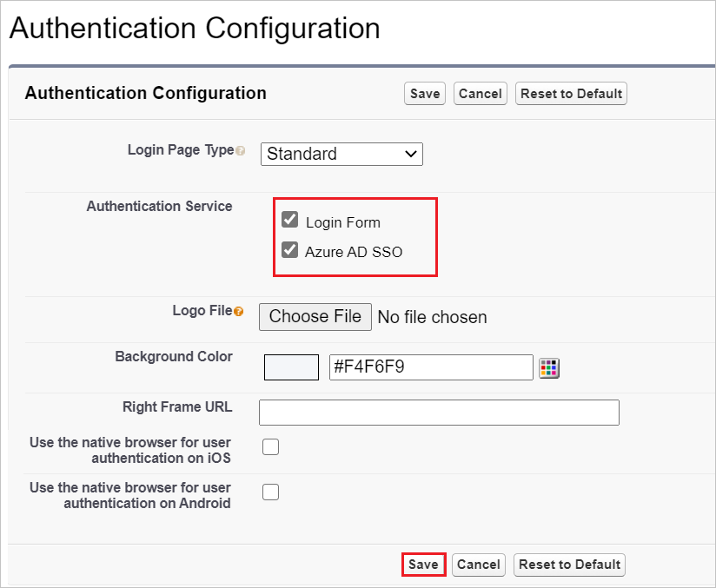Click the Login Form label text

(343, 222)
